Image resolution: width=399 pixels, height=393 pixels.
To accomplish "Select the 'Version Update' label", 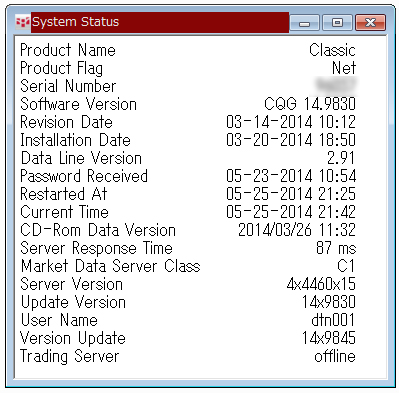I will pos(73,339).
